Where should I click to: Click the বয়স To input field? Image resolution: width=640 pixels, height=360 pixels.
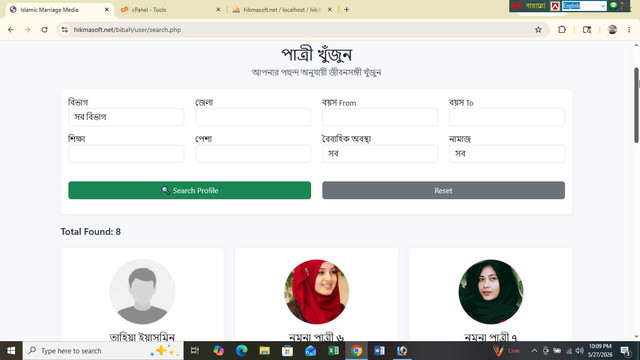[x=507, y=117]
